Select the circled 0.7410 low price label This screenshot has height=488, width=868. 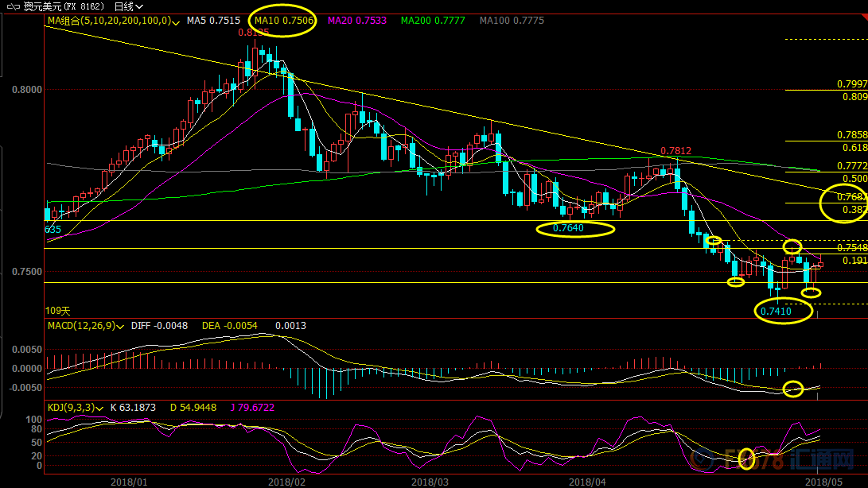click(x=776, y=312)
